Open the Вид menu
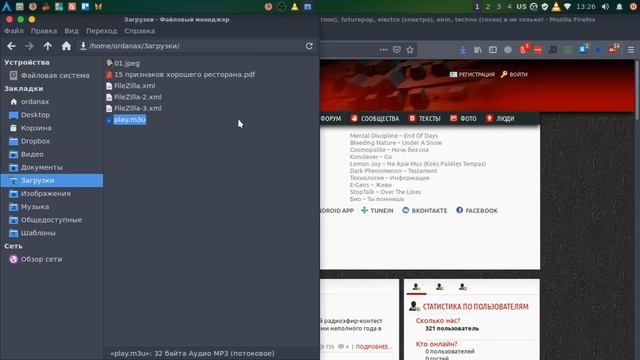 point(71,31)
